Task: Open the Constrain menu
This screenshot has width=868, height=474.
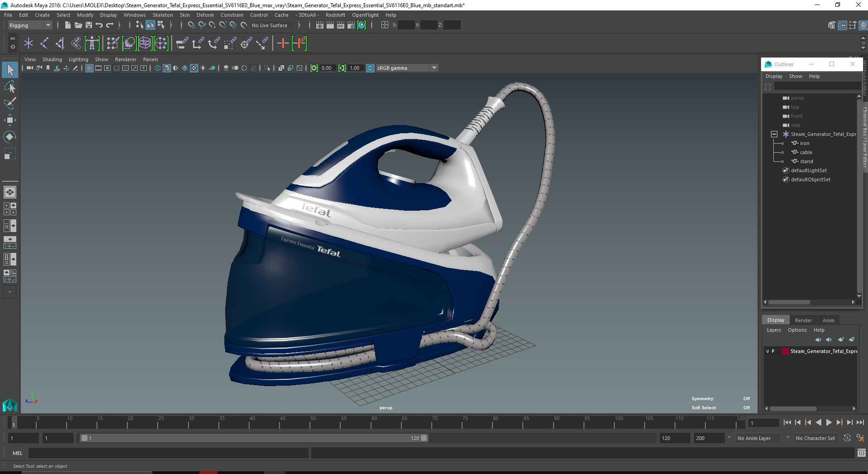Action: [232, 15]
